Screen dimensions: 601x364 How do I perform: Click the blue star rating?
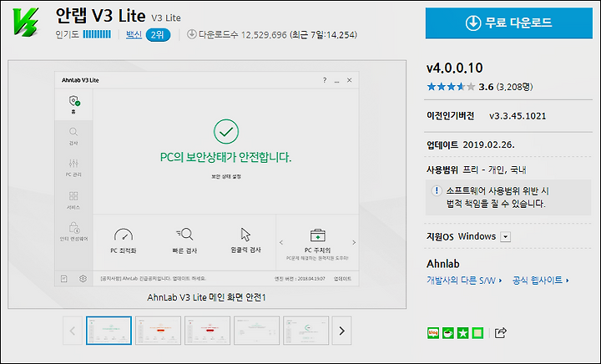point(451,87)
